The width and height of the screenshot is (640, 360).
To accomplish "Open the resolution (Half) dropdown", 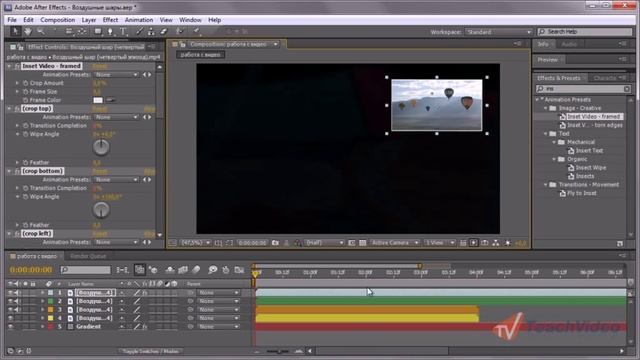I will pyautogui.click(x=324, y=243).
